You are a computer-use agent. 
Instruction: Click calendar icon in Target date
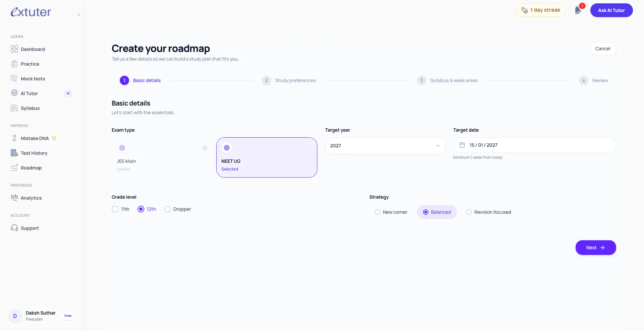pyautogui.click(x=462, y=145)
